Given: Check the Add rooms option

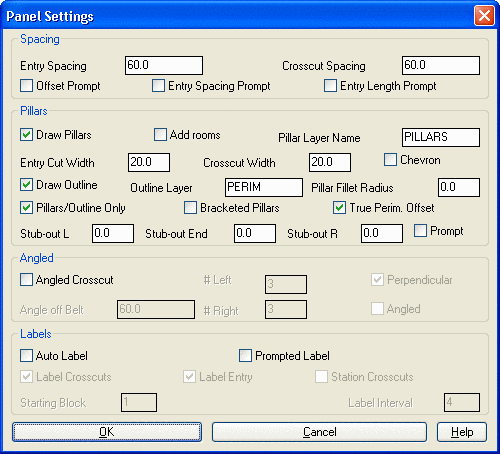Looking at the screenshot, I should (x=160, y=135).
